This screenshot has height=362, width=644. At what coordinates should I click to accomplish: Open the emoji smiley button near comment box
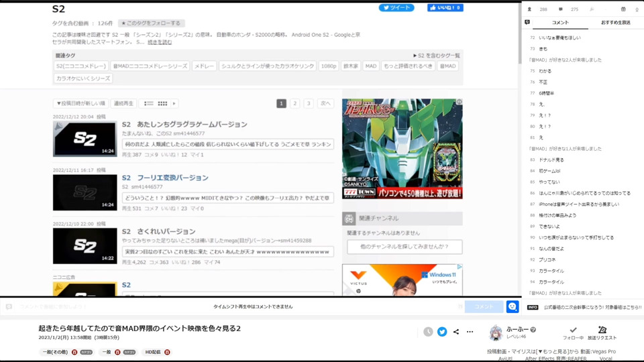coord(512,306)
